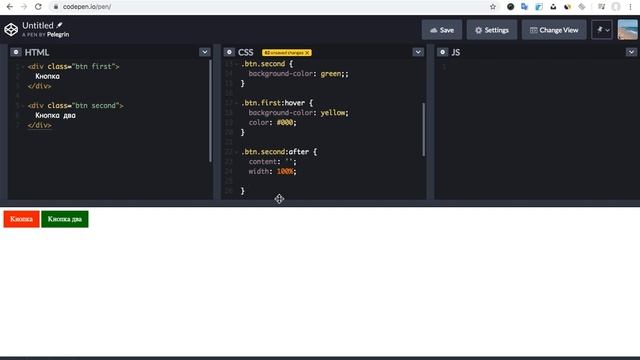Go forward in browser history
The image size is (640, 360).
click(24, 7)
